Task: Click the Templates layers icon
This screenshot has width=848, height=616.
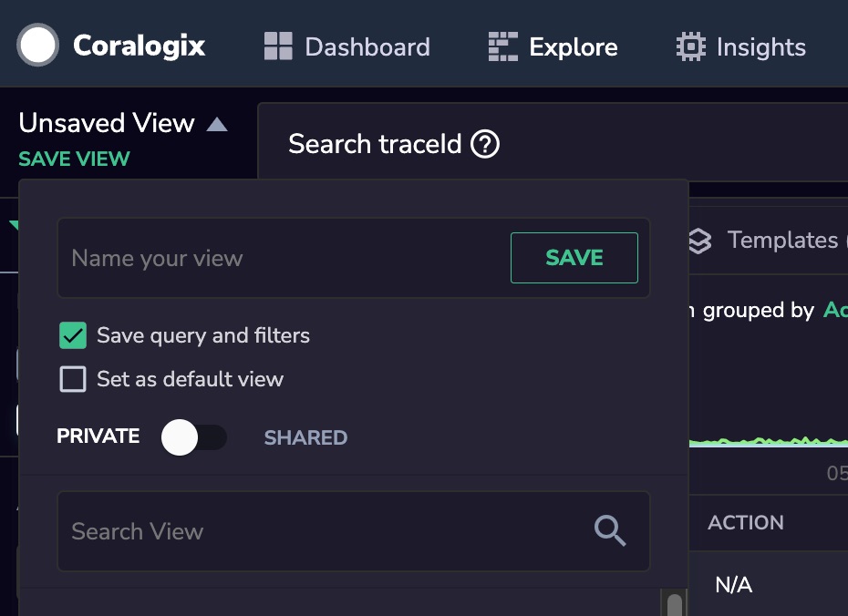Action: (699, 241)
